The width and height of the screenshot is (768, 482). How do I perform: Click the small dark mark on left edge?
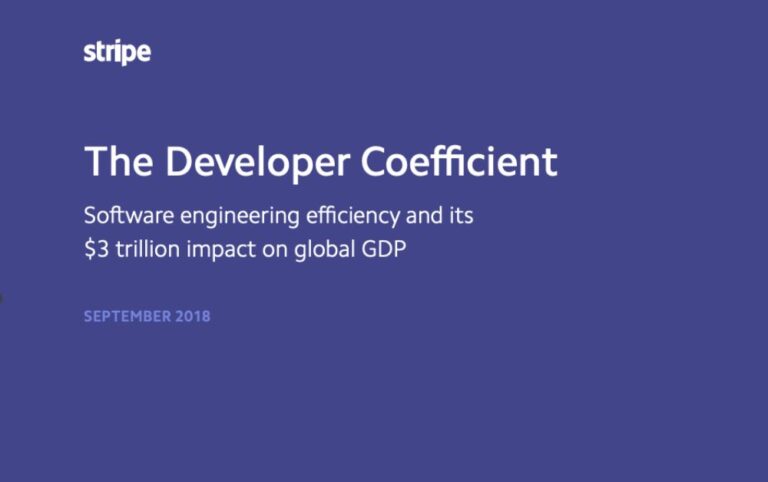1,296
